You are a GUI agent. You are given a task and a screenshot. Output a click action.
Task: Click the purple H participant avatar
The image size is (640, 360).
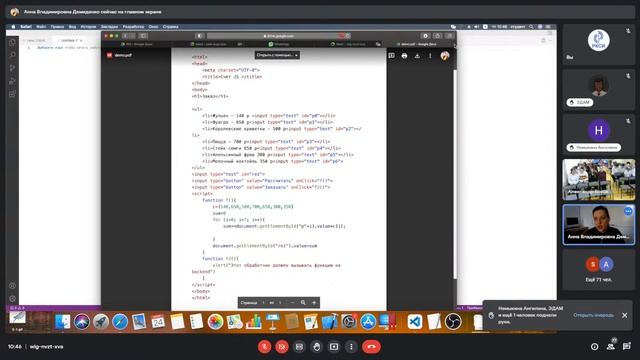(x=598, y=130)
